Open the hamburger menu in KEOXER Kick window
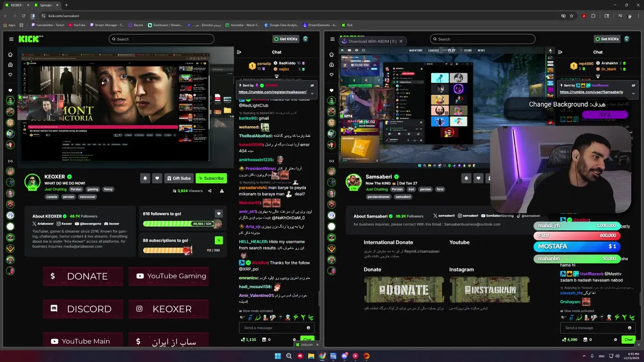Viewport: 644px width, 362px height. pyautogui.click(x=11, y=39)
